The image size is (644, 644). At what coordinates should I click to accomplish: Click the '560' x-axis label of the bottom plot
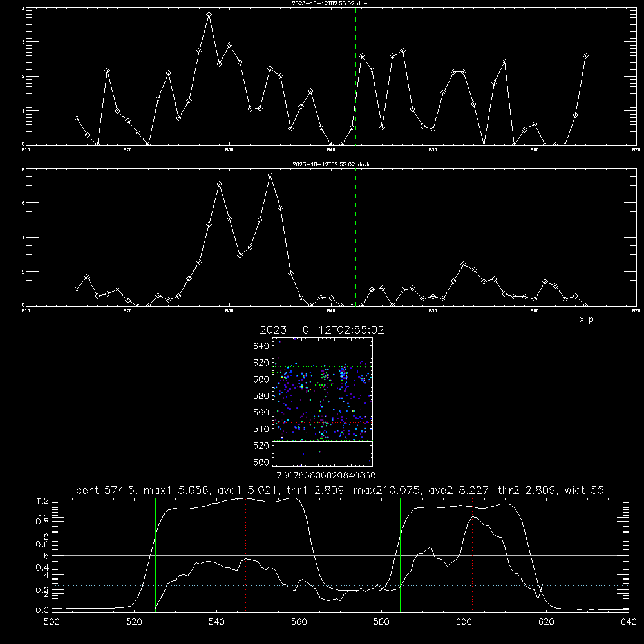click(x=299, y=622)
